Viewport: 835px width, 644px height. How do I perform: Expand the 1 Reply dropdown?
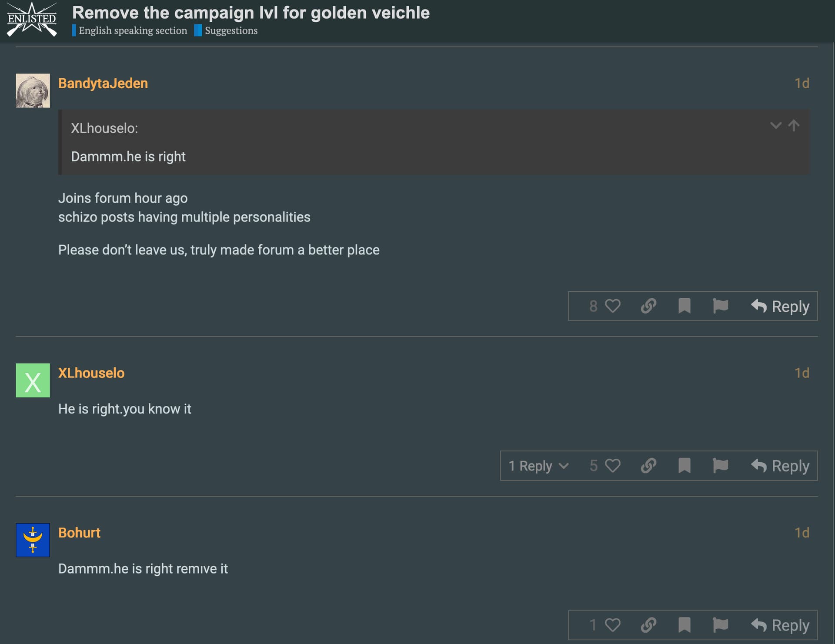[x=538, y=466]
